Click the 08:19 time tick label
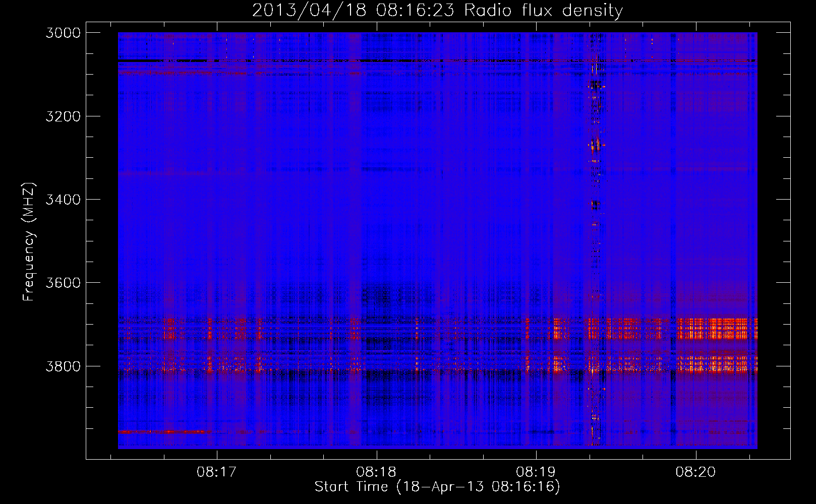 (x=536, y=472)
